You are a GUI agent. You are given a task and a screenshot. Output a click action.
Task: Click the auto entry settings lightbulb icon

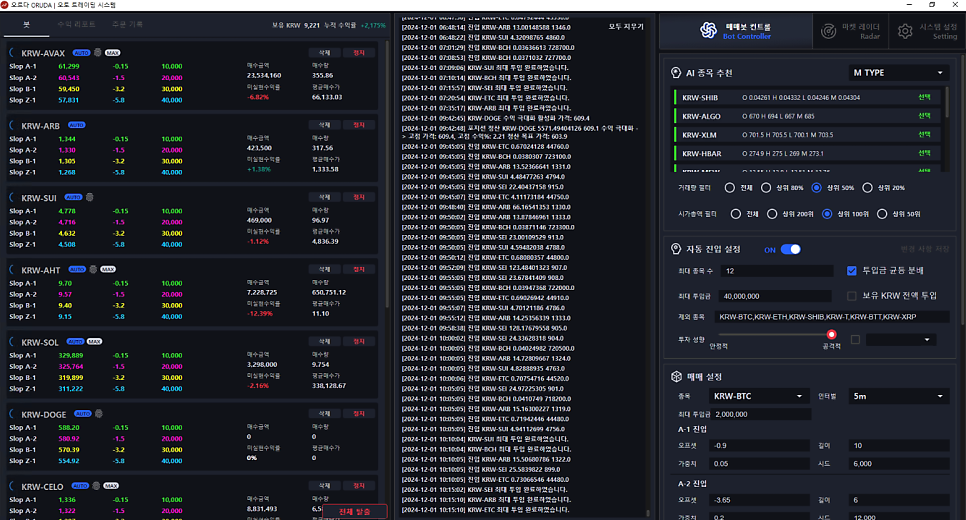tap(676, 249)
